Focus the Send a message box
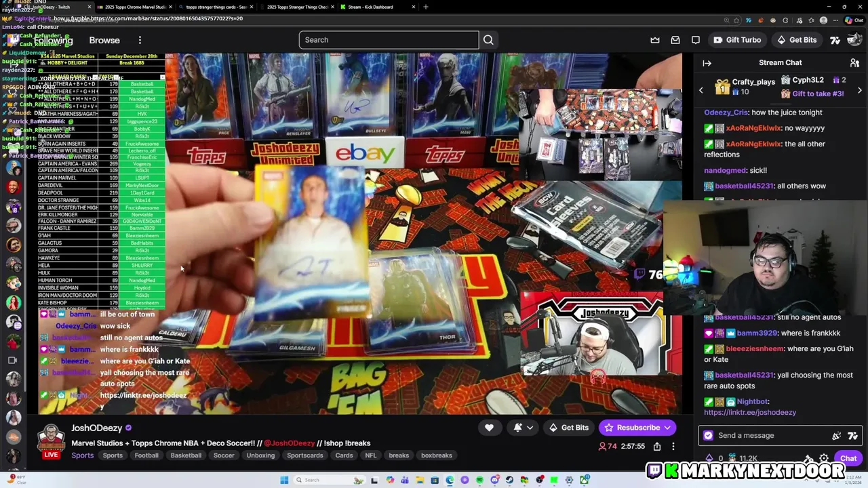Image resolution: width=868 pixels, height=488 pixels. (780, 436)
